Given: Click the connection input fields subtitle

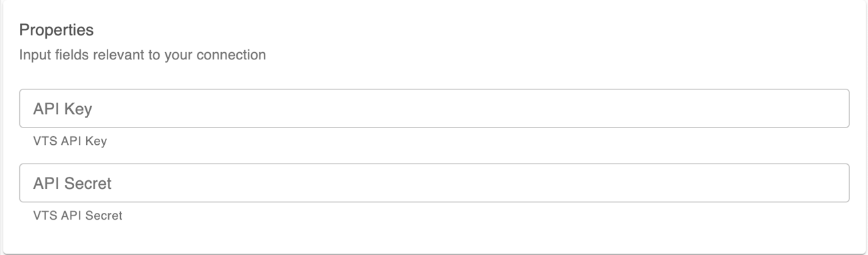Looking at the screenshot, I should pos(143,55).
